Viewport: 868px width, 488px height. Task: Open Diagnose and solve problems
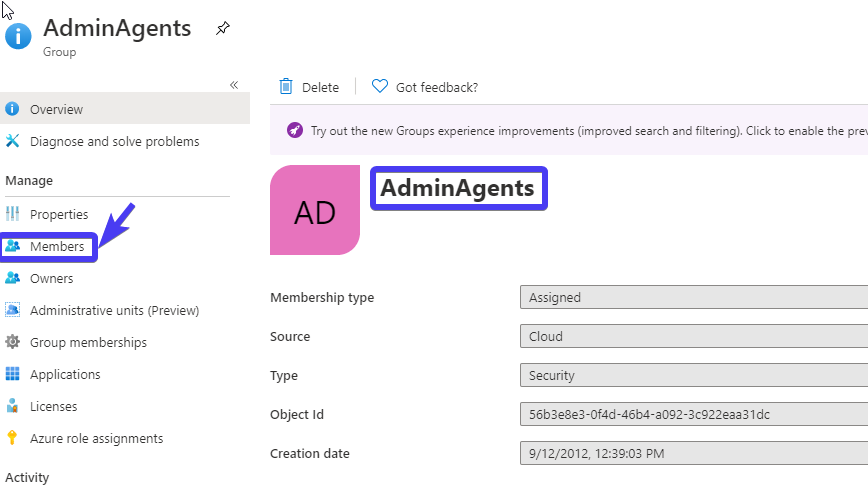(115, 142)
